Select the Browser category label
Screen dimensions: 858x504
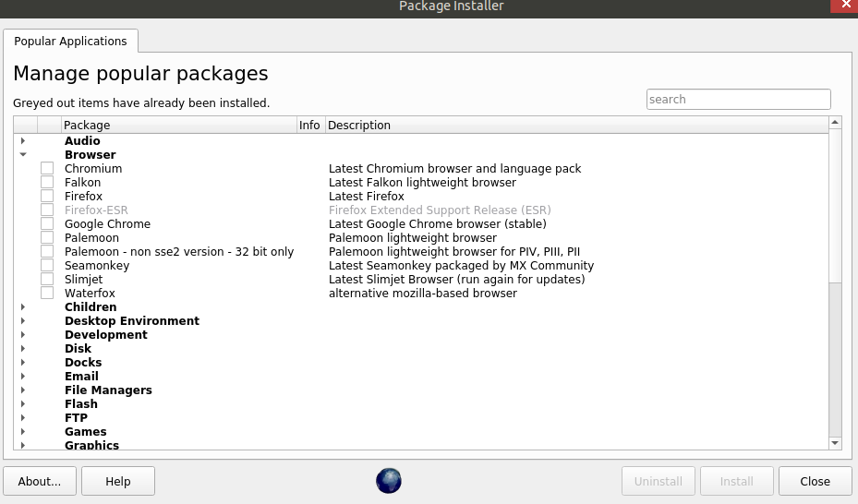[91, 155]
